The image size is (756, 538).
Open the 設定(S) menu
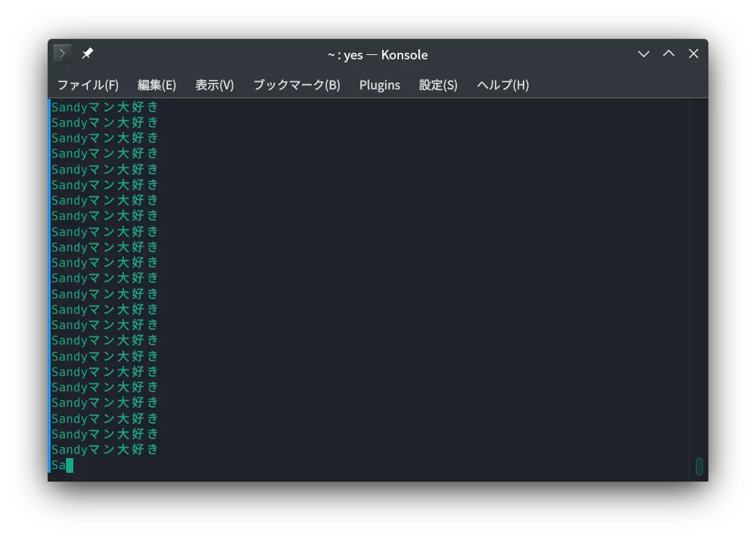point(438,85)
